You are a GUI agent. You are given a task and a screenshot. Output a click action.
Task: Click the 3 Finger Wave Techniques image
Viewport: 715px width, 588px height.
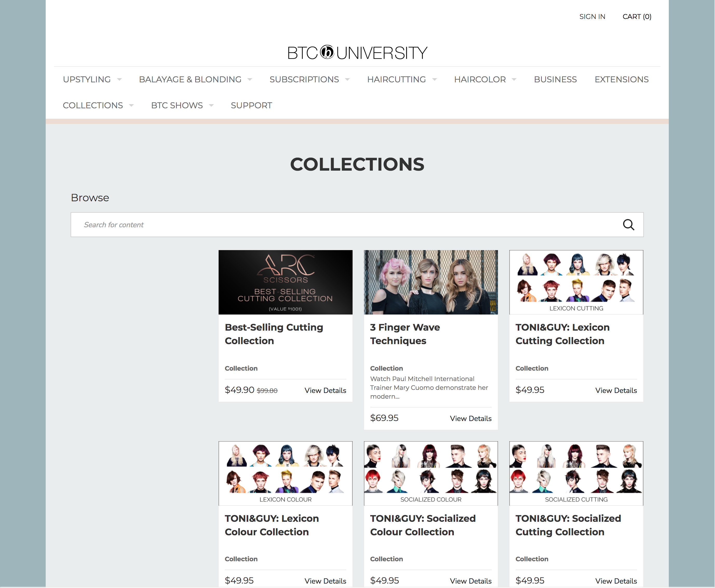click(x=431, y=282)
